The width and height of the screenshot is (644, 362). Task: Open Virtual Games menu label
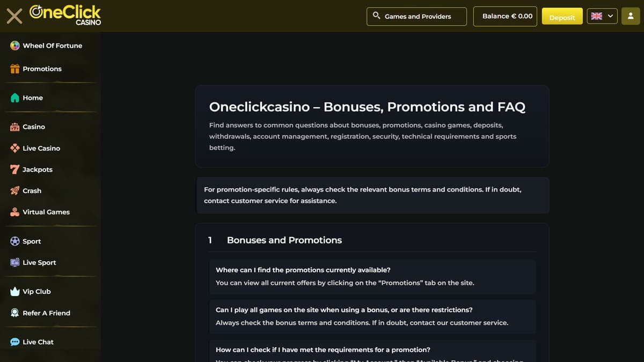click(x=46, y=212)
